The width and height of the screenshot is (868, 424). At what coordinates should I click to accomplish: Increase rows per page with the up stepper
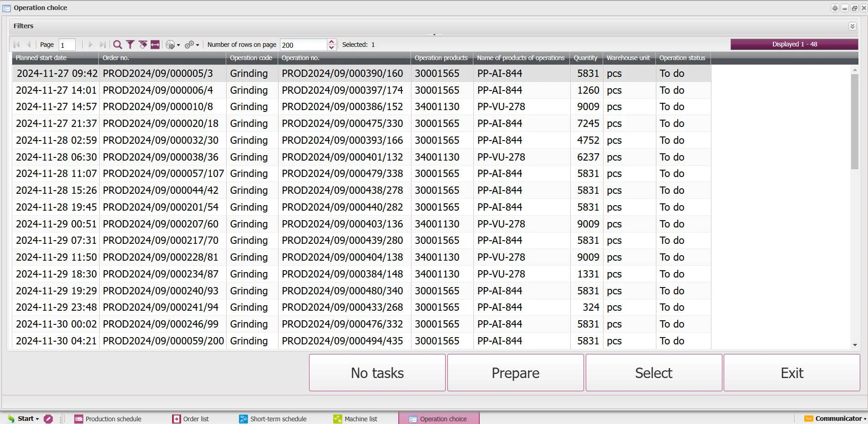coord(332,41)
